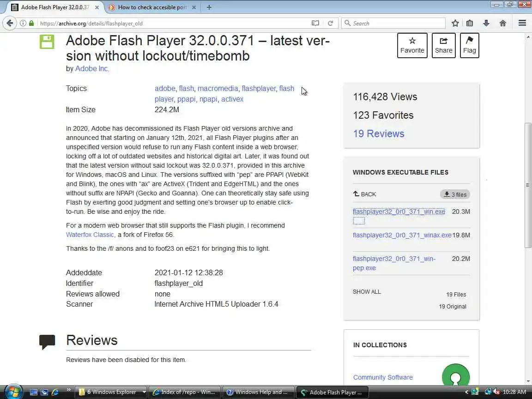The width and height of the screenshot is (532, 399).
Task: Flag this item with the Flag button
Action: (x=470, y=45)
